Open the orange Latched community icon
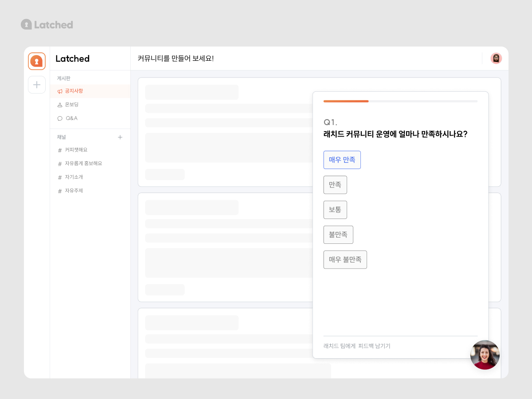The height and width of the screenshot is (399, 532). point(37,61)
